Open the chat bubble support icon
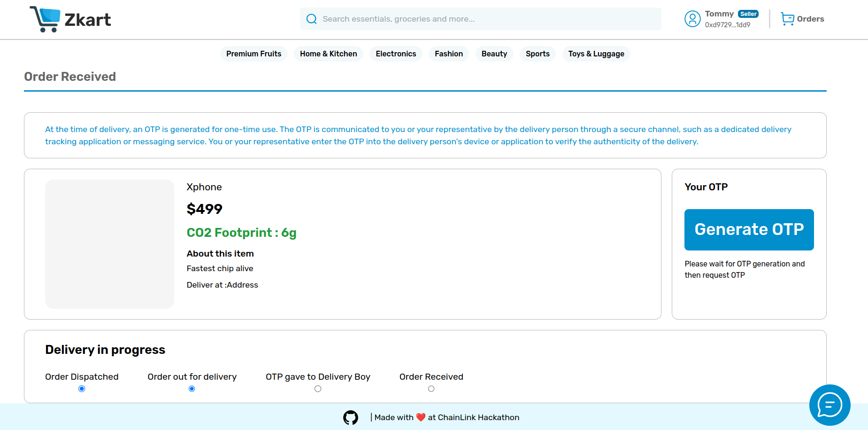Viewport: 868px width, 430px height. [830, 405]
